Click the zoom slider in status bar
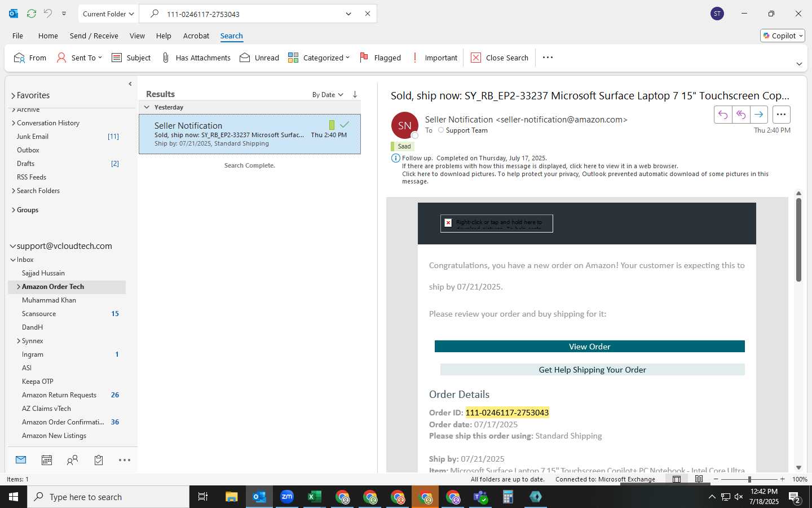The height and width of the screenshot is (508, 812). click(x=749, y=479)
